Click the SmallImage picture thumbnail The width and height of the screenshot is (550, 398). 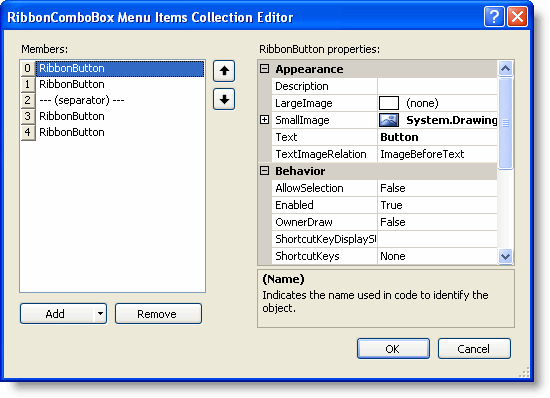point(389,120)
